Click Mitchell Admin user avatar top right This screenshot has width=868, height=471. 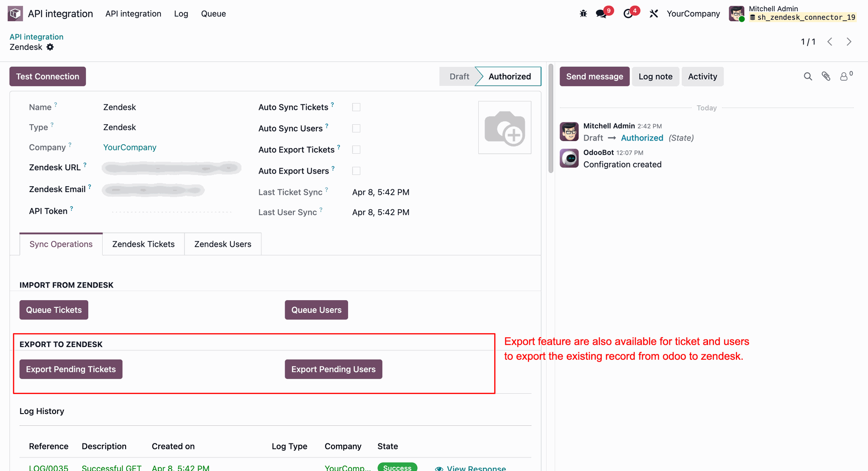(736, 14)
